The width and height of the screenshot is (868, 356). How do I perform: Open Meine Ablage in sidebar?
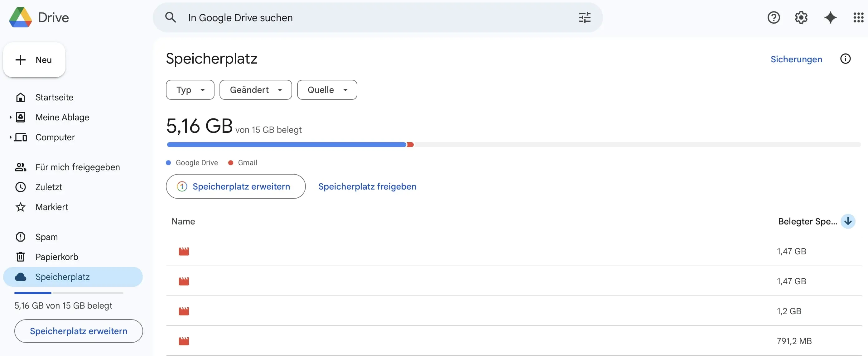pos(62,117)
